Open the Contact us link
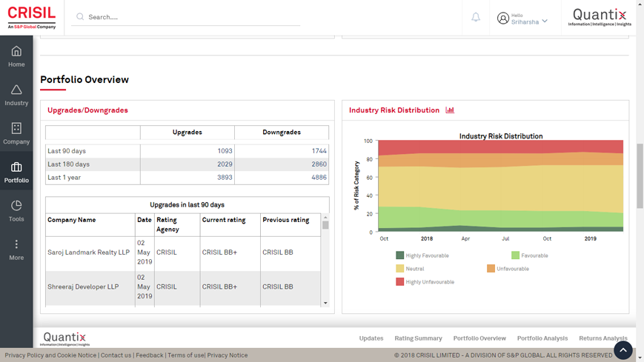The image size is (644, 362). pyautogui.click(x=116, y=355)
